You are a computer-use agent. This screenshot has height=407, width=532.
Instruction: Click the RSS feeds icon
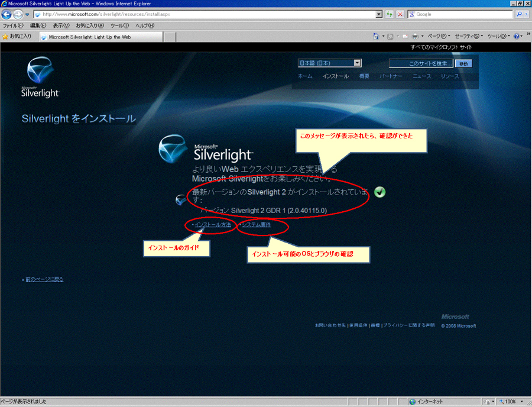(391, 36)
